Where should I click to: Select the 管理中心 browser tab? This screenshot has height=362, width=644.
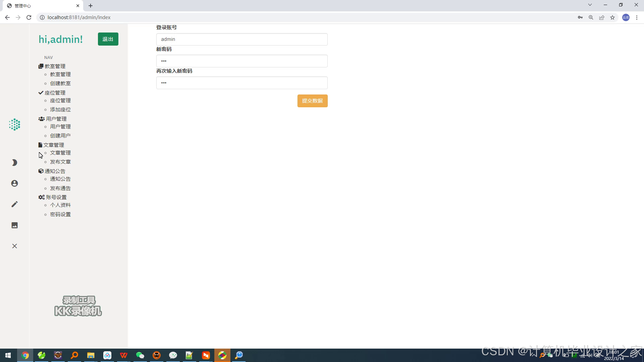[x=43, y=6]
